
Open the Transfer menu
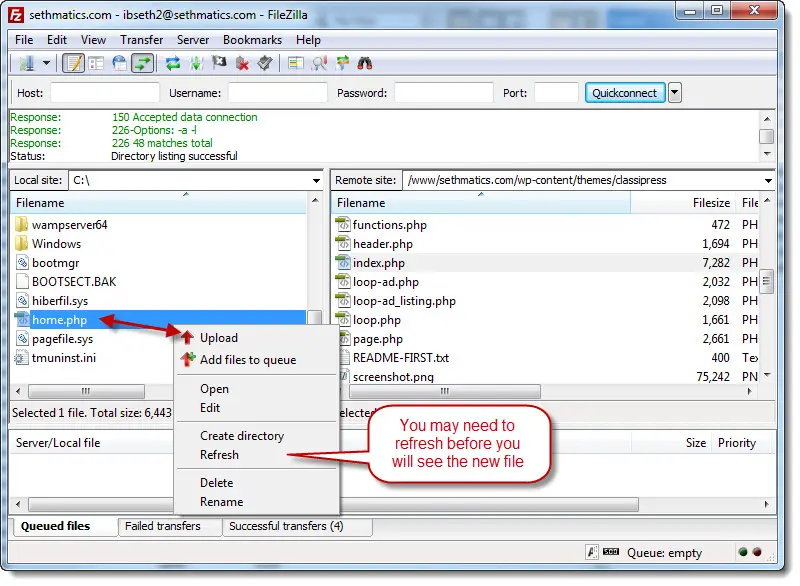click(141, 40)
